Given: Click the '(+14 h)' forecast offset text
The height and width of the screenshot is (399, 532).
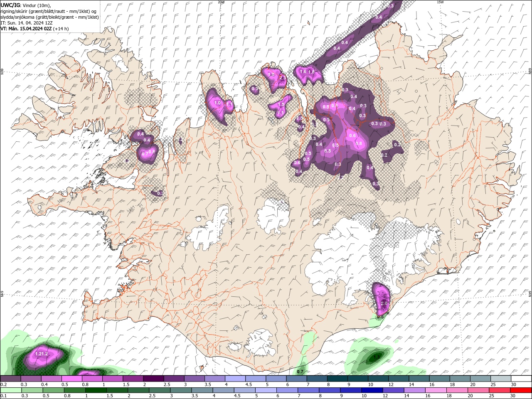Looking at the screenshot, I should click(61, 29).
